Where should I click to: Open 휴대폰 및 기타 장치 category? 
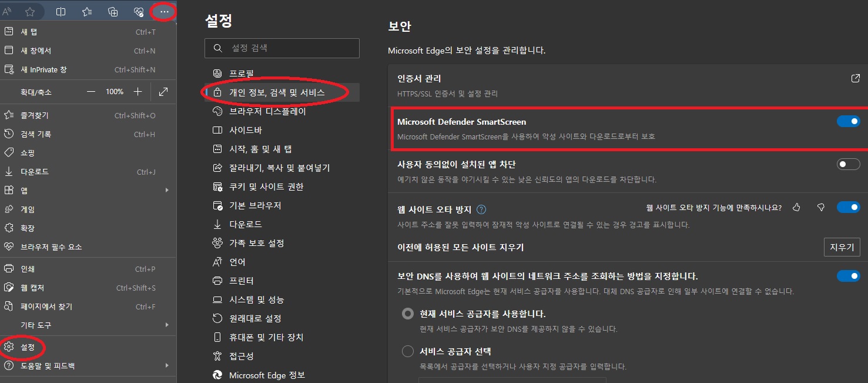pos(282,337)
